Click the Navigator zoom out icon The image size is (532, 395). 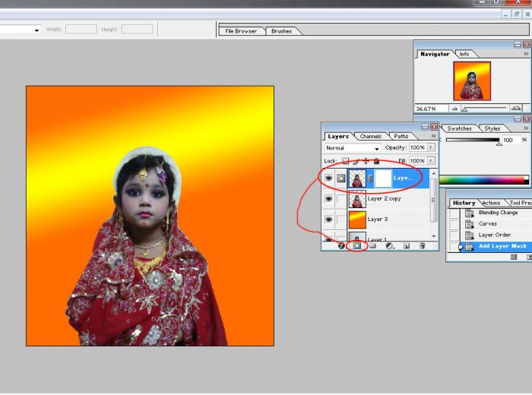coord(454,109)
